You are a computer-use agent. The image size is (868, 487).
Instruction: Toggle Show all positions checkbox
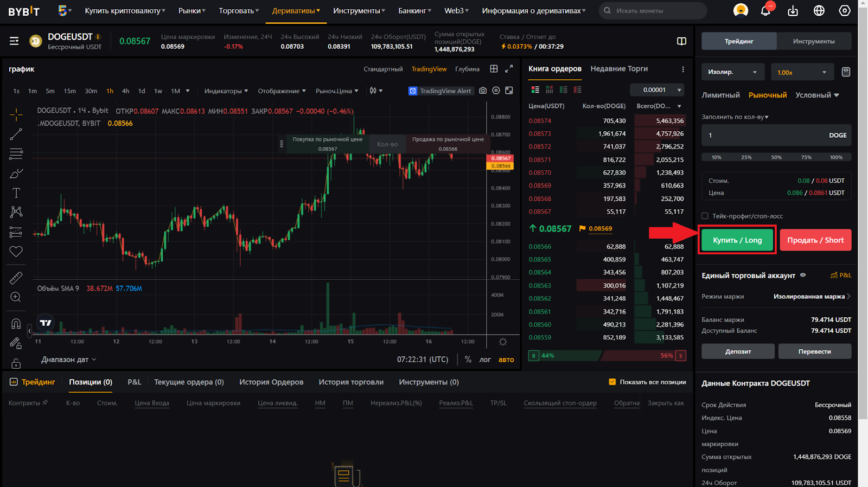[612, 382]
